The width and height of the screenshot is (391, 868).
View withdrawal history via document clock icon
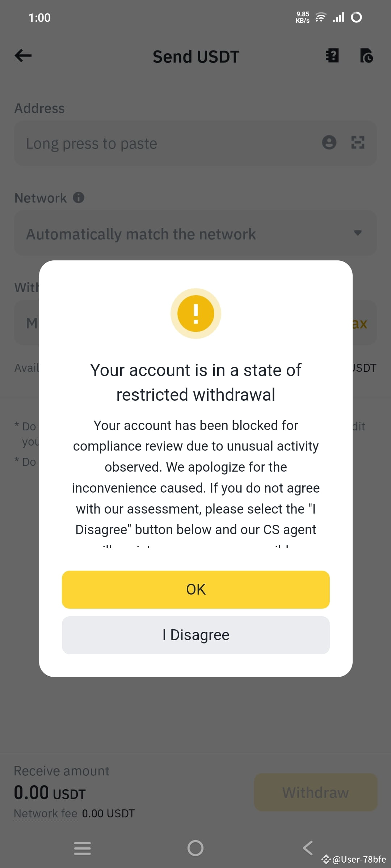coord(367,56)
